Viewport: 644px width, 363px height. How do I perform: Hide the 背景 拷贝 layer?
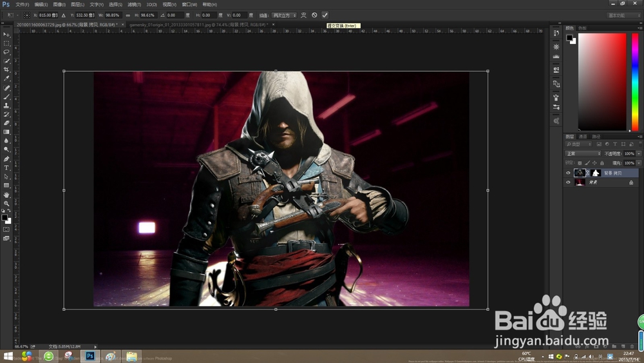coord(568,173)
